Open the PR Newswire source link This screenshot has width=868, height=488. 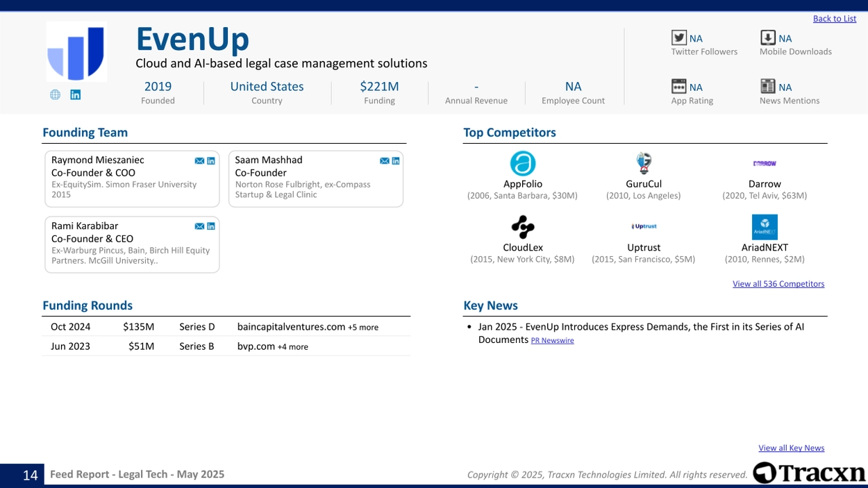click(x=553, y=341)
